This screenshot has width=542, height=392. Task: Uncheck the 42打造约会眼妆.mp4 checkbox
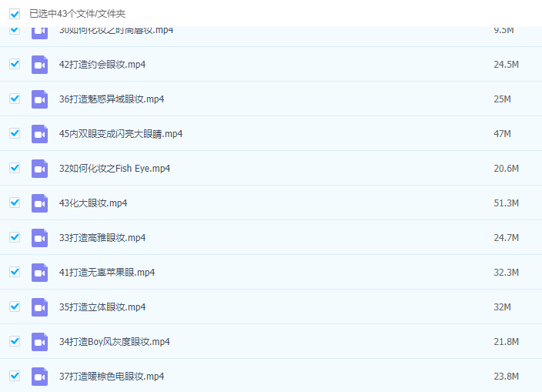click(15, 64)
